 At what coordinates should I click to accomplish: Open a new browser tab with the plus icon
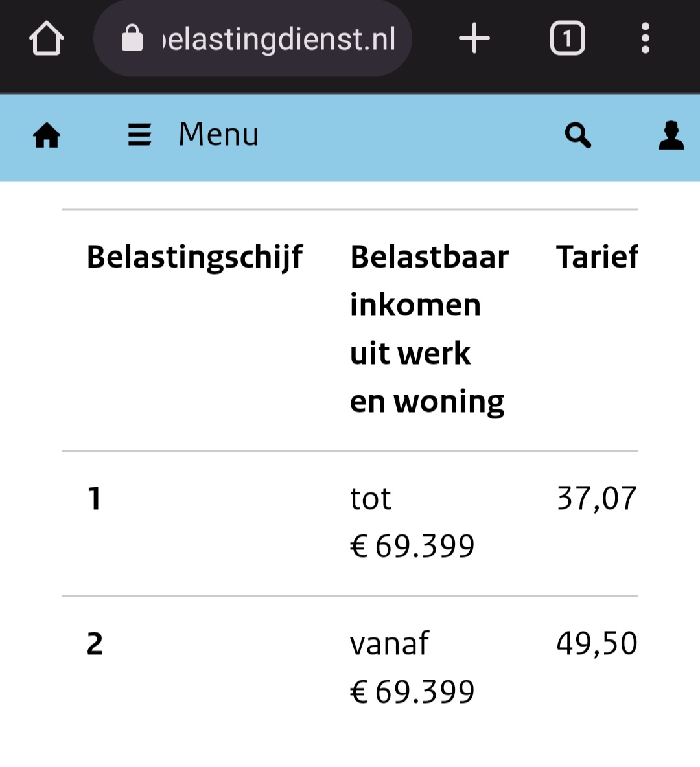(x=474, y=37)
